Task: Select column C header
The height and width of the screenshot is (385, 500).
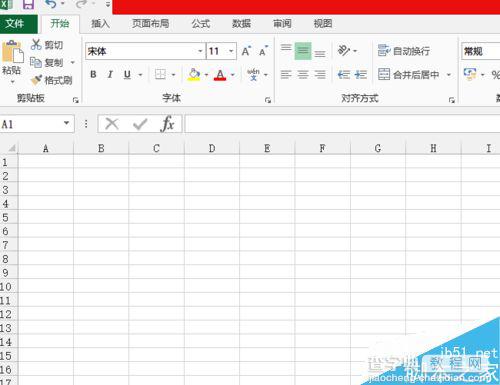Action: point(156,148)
